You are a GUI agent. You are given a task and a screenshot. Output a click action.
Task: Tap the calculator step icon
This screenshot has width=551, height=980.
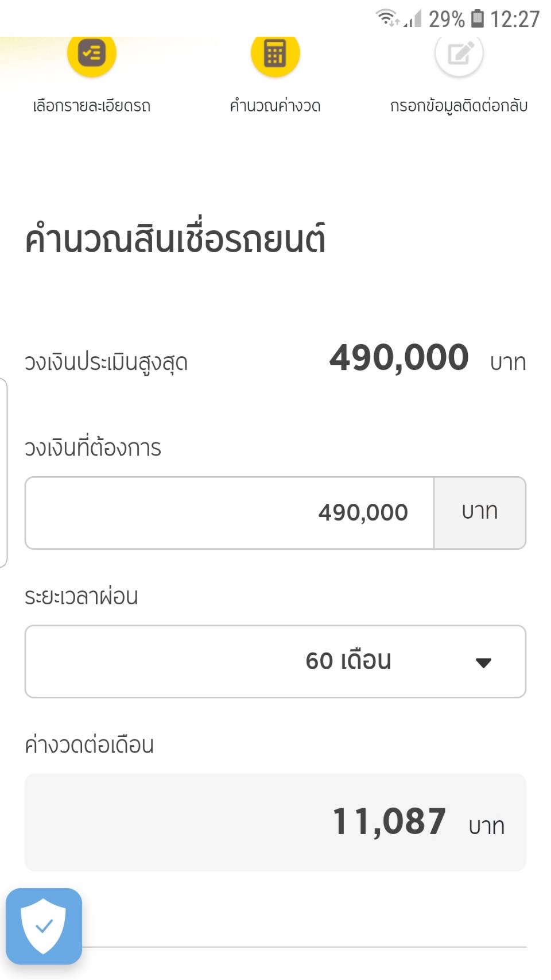click(x=275, y=54)
